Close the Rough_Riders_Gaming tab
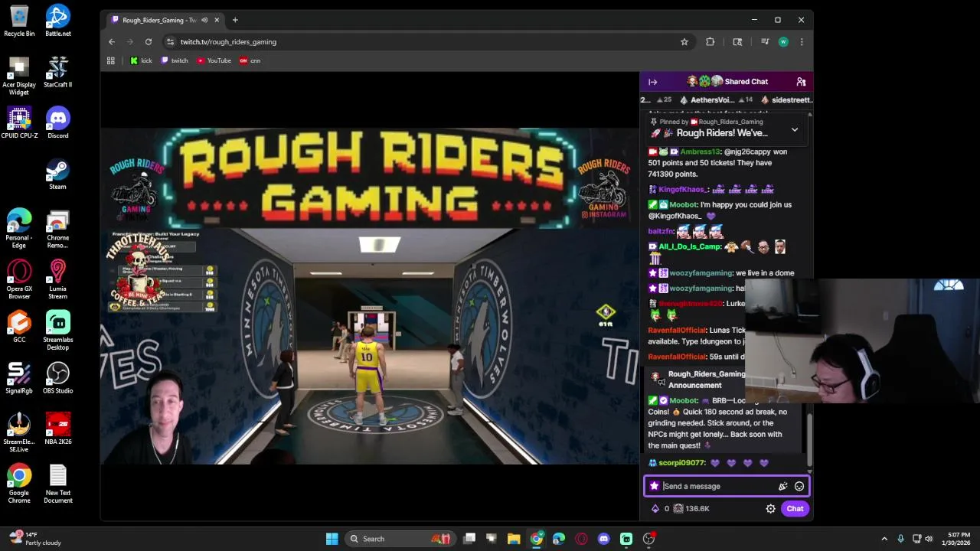Viewport: 980px width, 551px height. (x=217, y=20)
